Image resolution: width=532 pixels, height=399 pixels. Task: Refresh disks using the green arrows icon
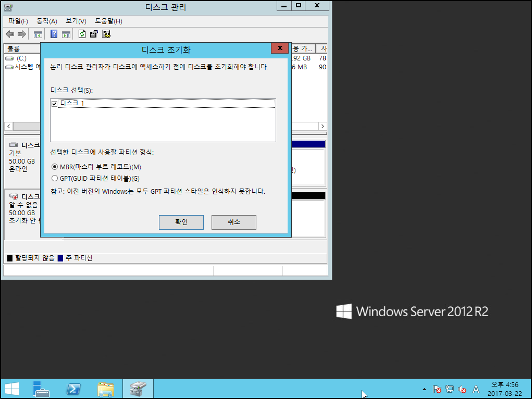point(82,34)
